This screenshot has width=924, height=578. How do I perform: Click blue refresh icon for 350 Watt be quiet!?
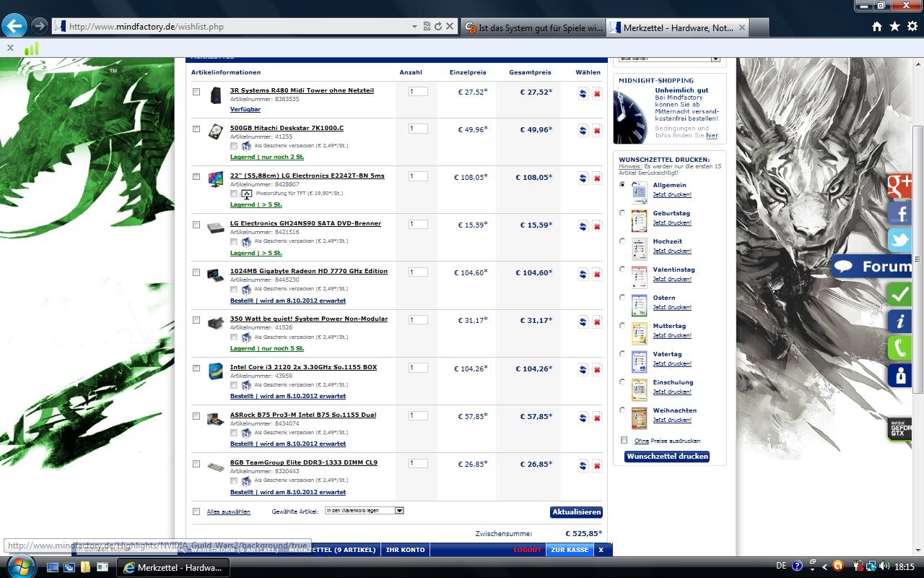[583, 322]
